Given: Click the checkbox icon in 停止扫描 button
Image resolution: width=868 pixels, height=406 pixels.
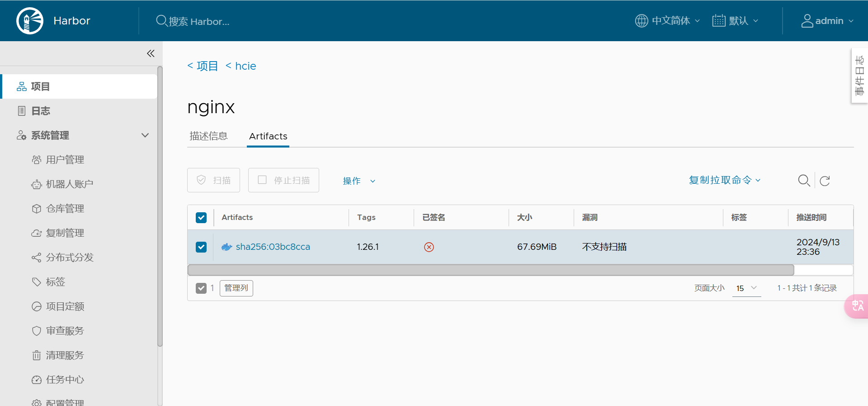Looking at the screenshot, I should click(262, 180).
